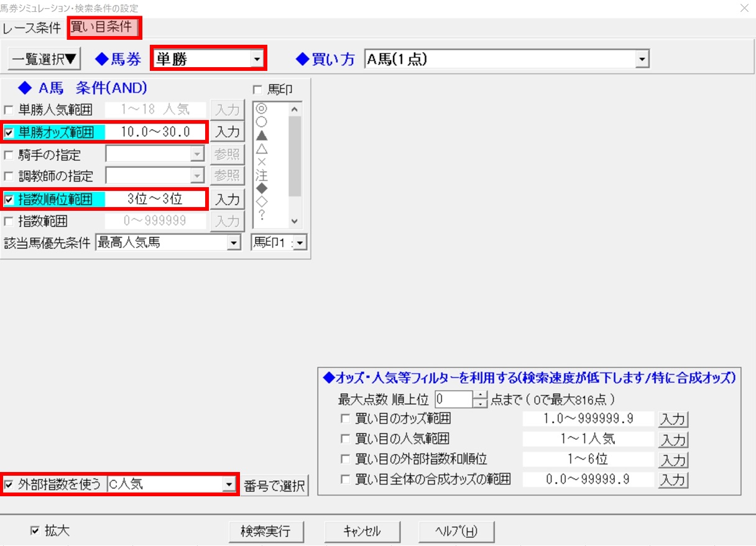Open the 馬券 bet type dropdown

pyautogui.click(x=256, y=59)
